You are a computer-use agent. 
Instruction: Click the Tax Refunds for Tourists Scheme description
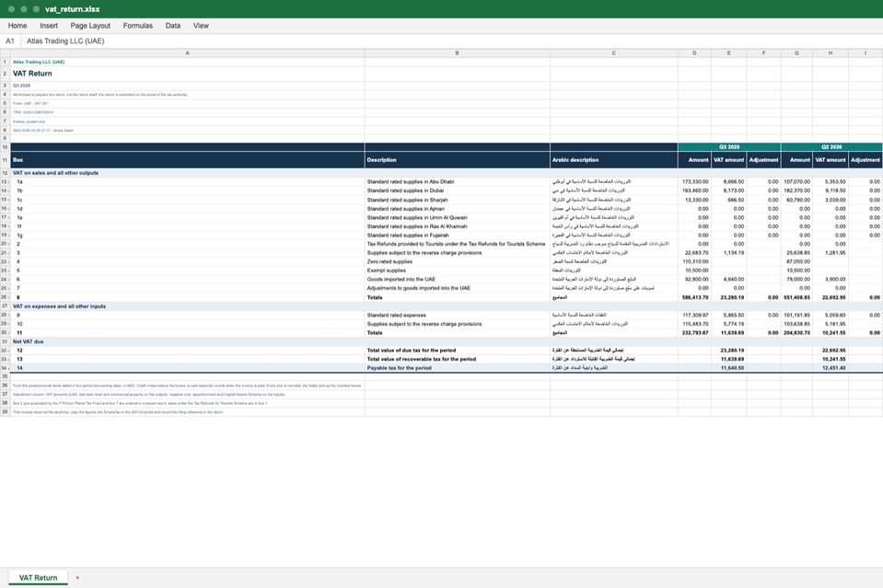coord(457,244)
